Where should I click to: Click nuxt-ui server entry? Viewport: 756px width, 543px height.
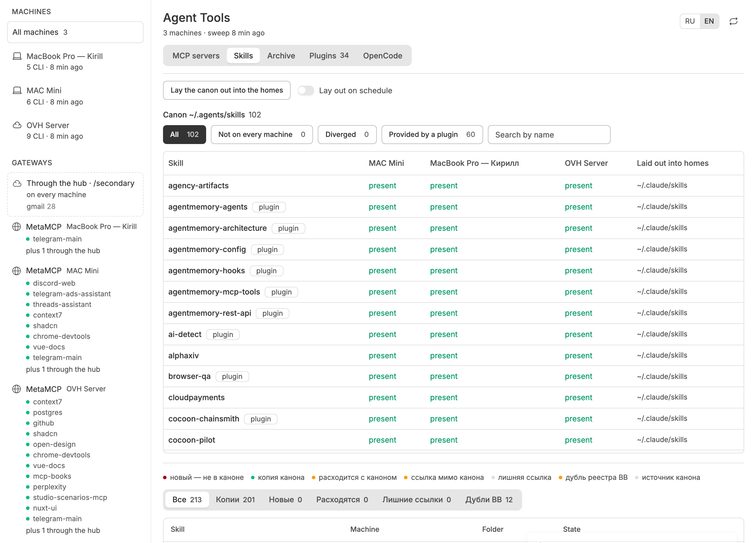click(x=45, y=509)
